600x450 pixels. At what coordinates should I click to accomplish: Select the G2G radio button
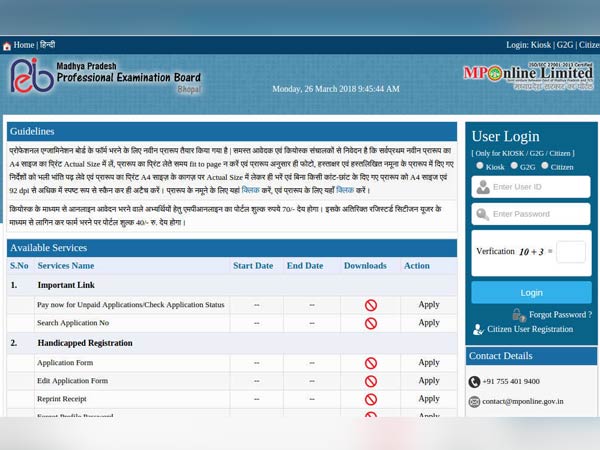click(x=514, y=166)
